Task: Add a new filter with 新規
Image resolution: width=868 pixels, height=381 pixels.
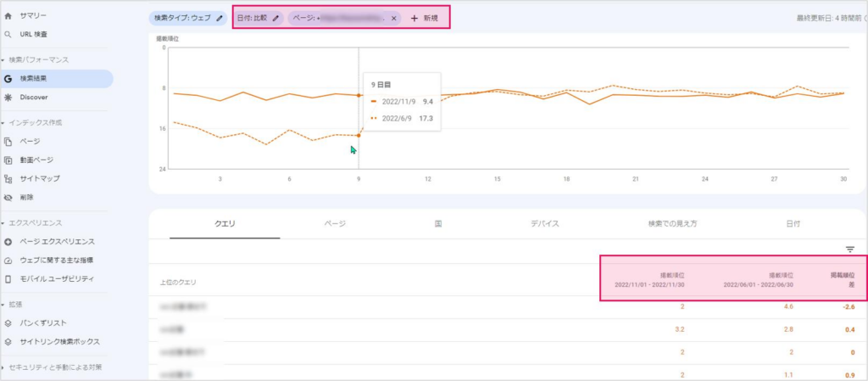Action: [425, 18]
